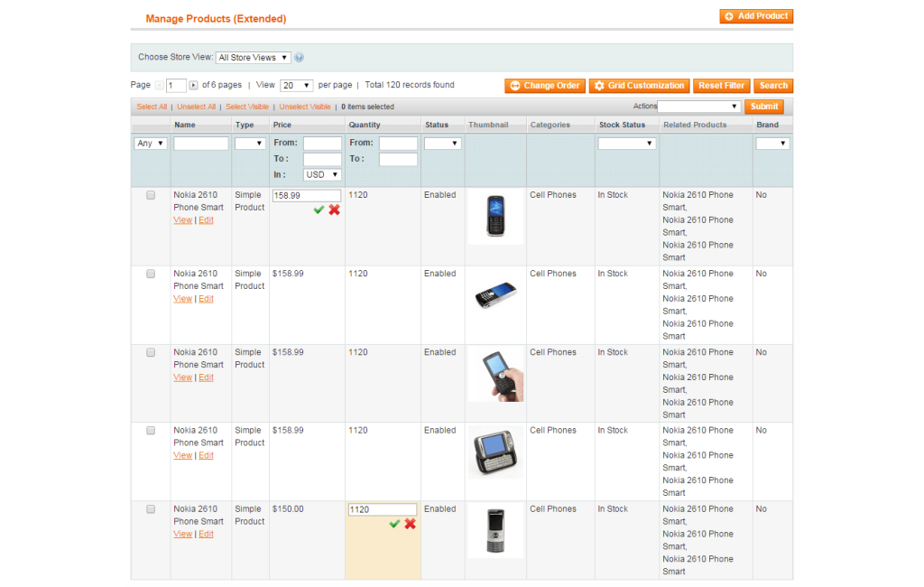This screenshot has height=587, width=924.
Task: Open the Stock Status filter dropdown
Action: point(627,144)
